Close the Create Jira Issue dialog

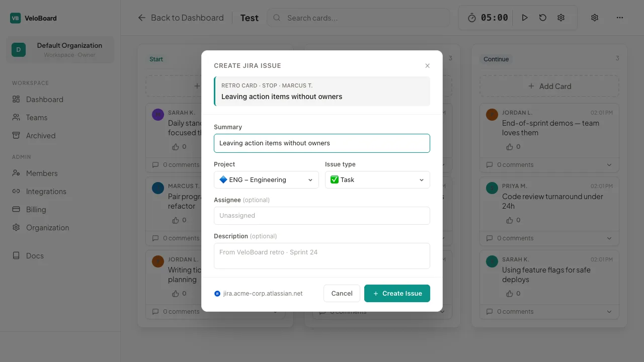pyautogui.click(x=427, y=66)
